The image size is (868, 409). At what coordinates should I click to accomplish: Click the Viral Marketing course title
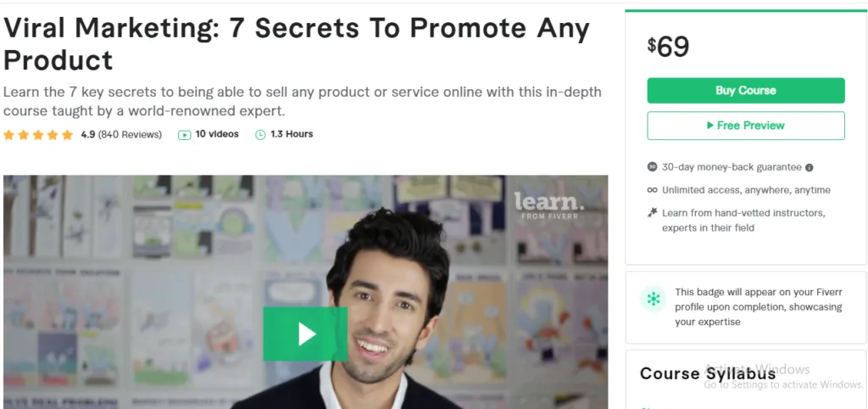click(297, 44)
